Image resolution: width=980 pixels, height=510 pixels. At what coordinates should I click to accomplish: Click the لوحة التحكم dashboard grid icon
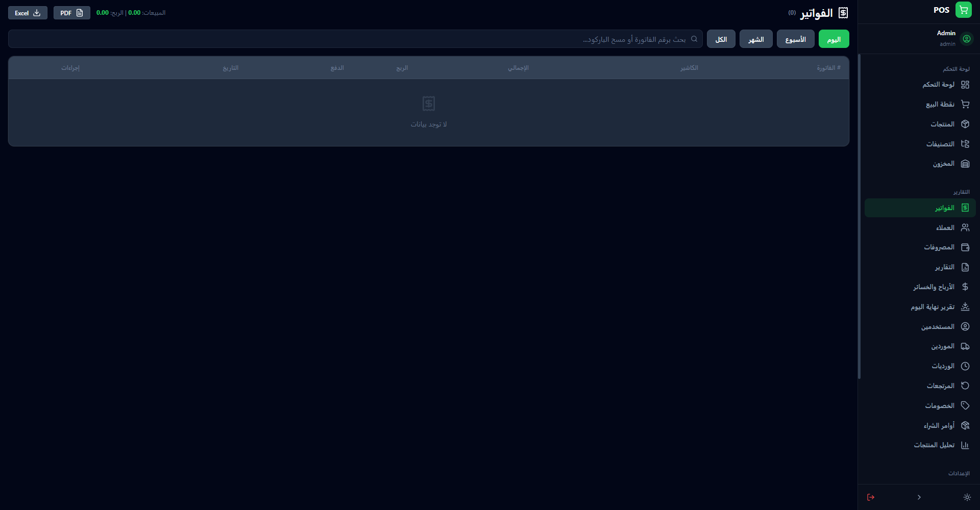pos(965,85)
